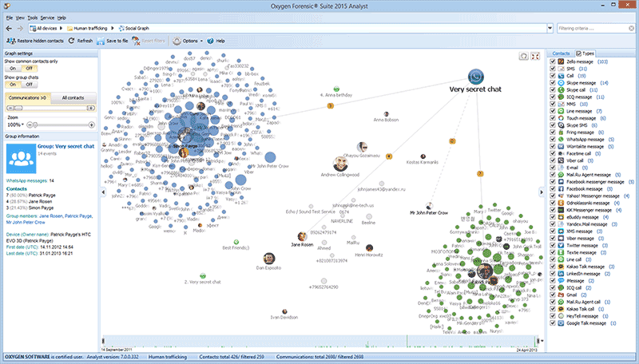Click Group: Very secret chat title link
The width and height of the screenshot is (639, 364).
point(66,146)
